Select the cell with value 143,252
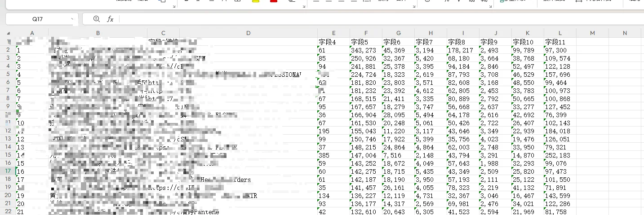Viewport: 644px width, 215px height. point(366,163)
